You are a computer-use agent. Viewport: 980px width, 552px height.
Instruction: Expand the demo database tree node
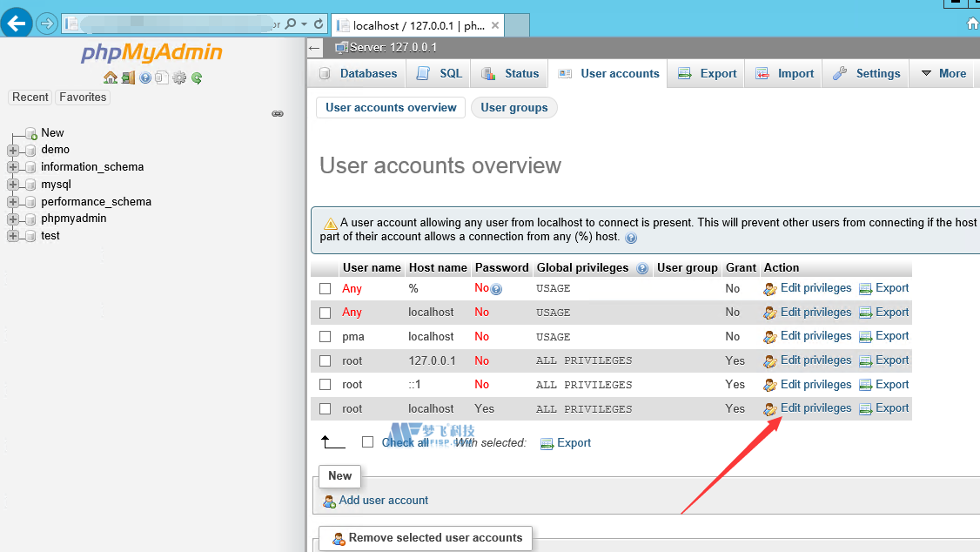point(13,150)
